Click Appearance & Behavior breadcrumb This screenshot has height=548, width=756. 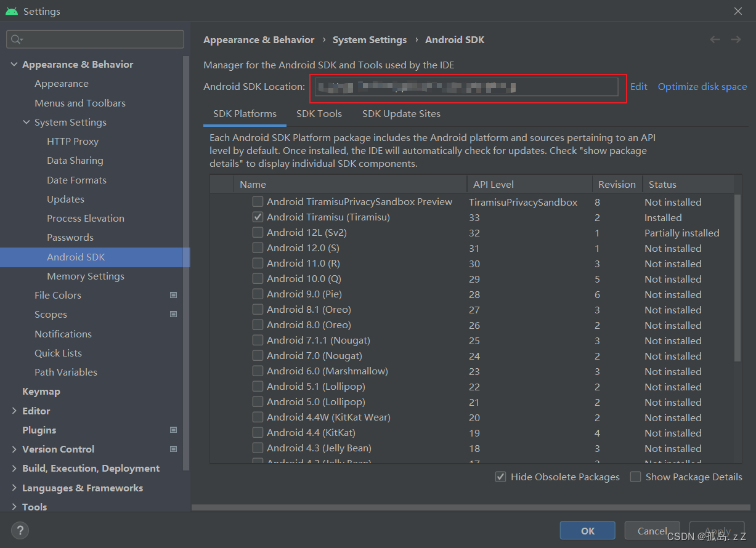[x=259, y=40]
